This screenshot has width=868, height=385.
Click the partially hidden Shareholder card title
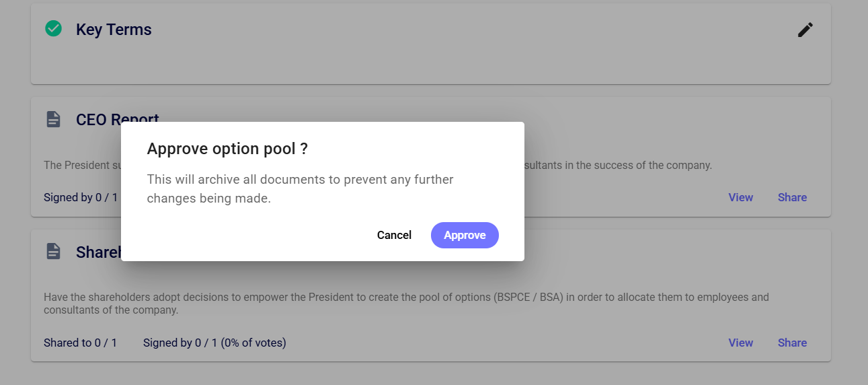(x=98, y=252)
